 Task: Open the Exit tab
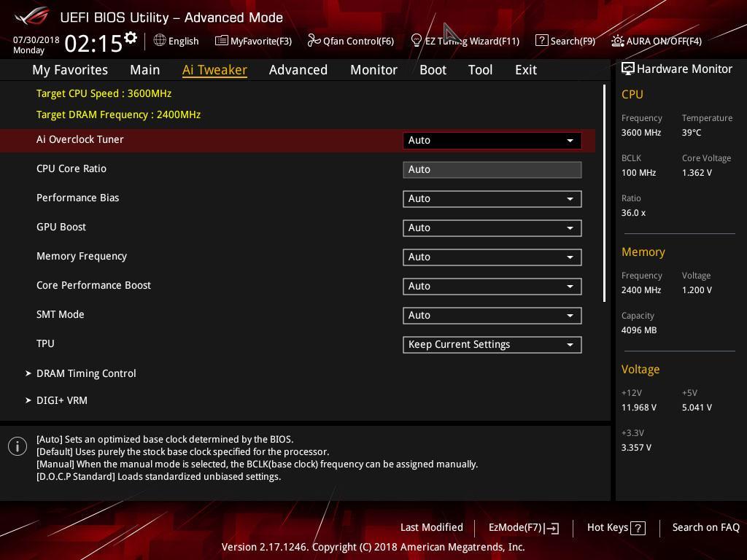pos(526,70)
